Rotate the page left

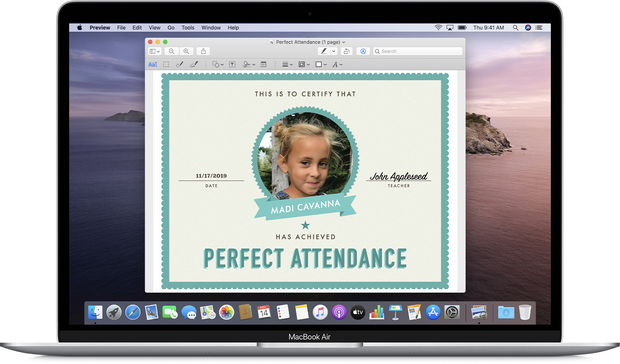pyautogui.click(x=347, y=51)
